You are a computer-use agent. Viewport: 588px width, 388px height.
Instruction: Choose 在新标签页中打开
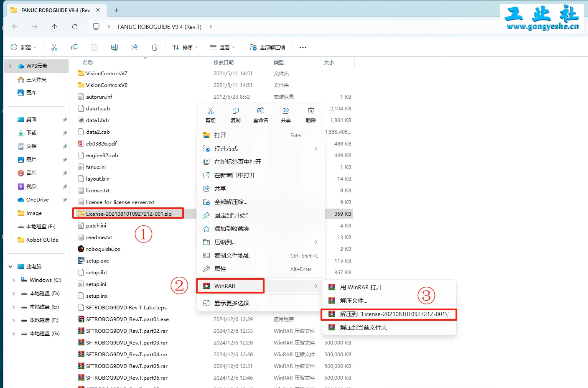click(x=261, y=162)
